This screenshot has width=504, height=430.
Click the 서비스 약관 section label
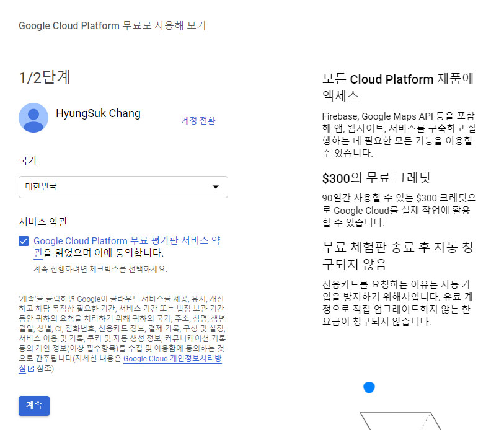tap(43, 221)
